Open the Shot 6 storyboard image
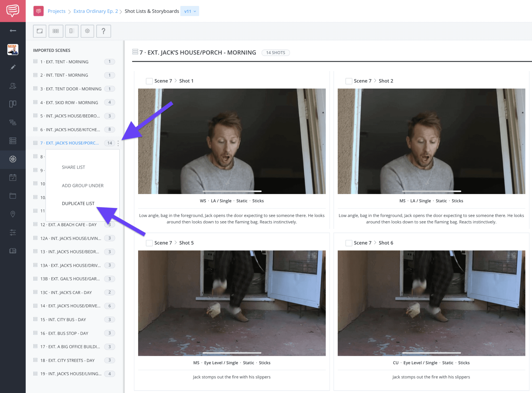Viewport: 532px width, 393px height. pos(431,303)
